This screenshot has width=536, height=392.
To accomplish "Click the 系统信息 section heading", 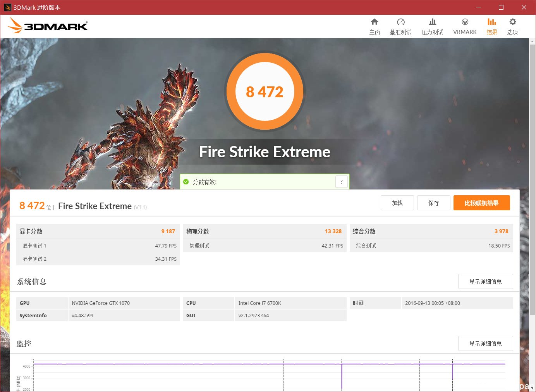I will (x=32, y=282).
